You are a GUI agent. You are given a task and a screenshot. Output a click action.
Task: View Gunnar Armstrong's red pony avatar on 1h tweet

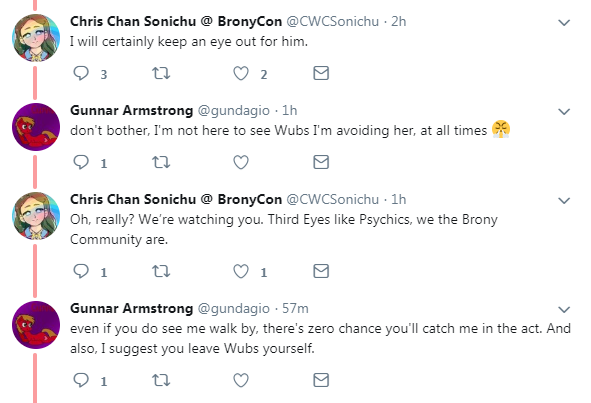(36, 127)
